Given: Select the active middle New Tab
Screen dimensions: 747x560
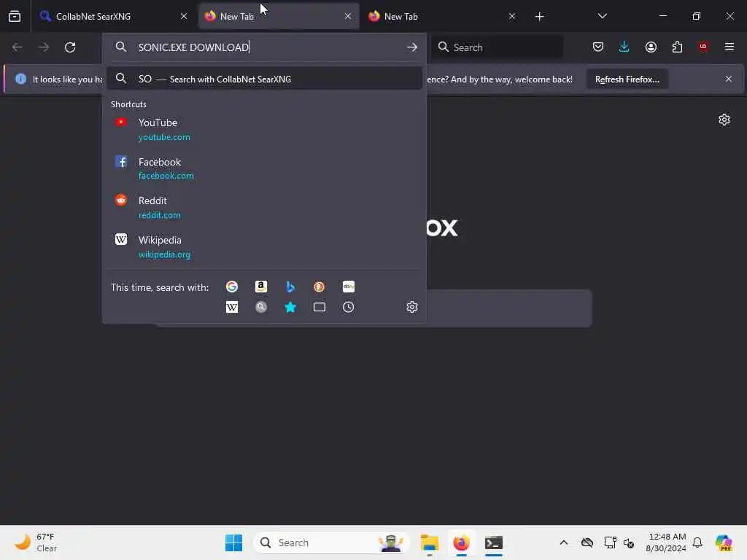Looking at the screenshot, I should [x=279, y=16].
